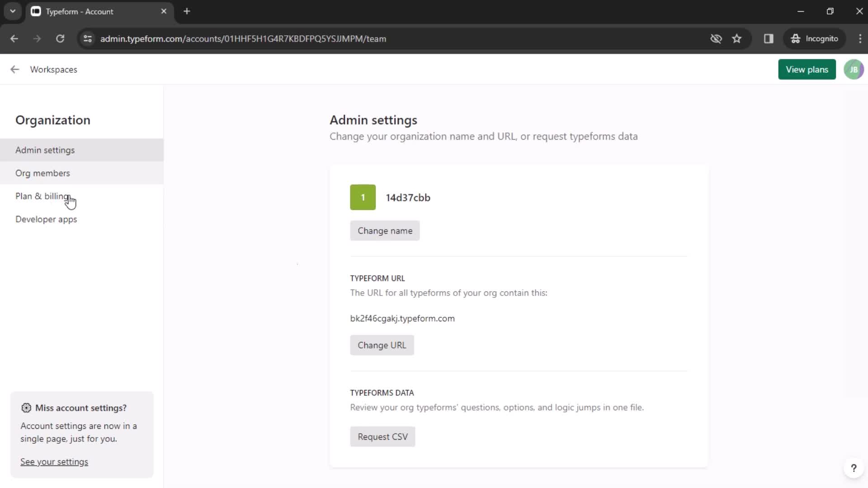
Task: Click the back arrow to Workspaces
Action: click(x=15, y=70)
